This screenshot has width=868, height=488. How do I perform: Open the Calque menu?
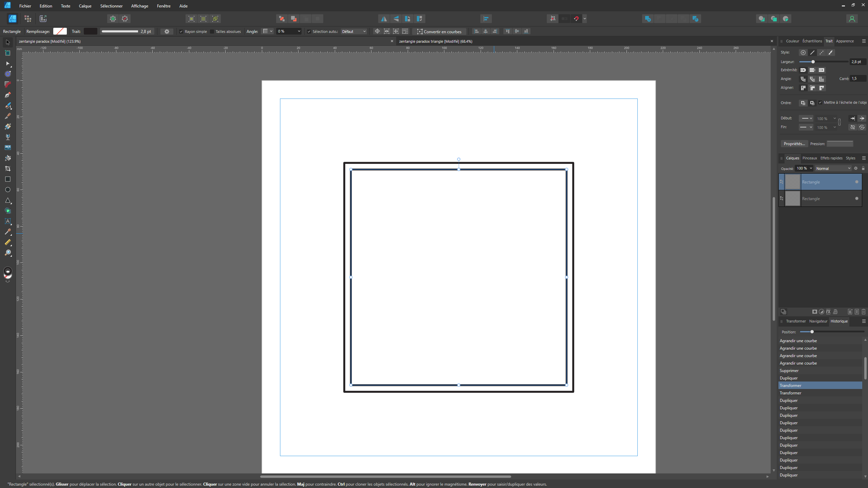click(x=85, y=6)
